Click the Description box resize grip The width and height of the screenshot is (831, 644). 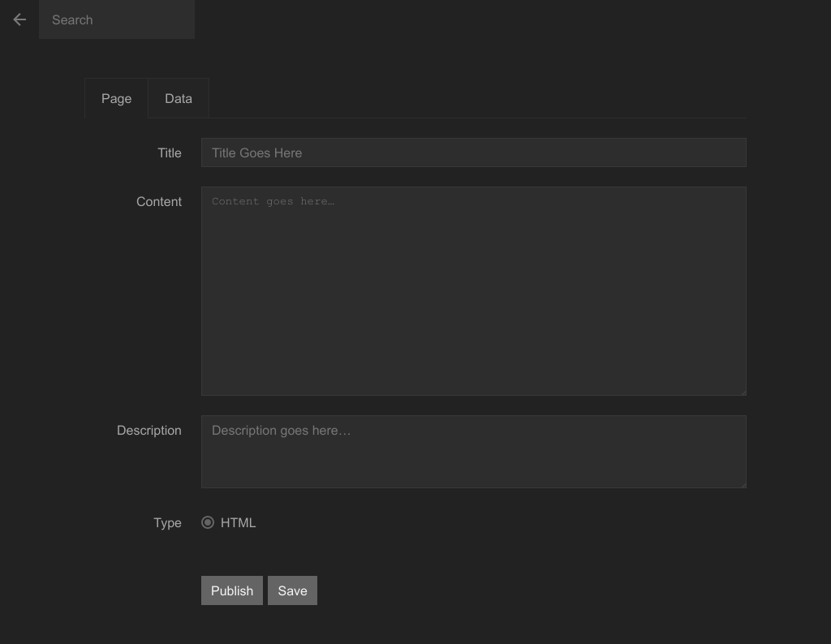[742, 483]
